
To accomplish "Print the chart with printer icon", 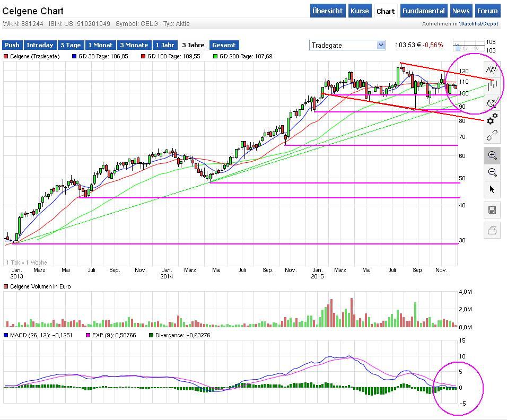I will (x=492, y=230).
